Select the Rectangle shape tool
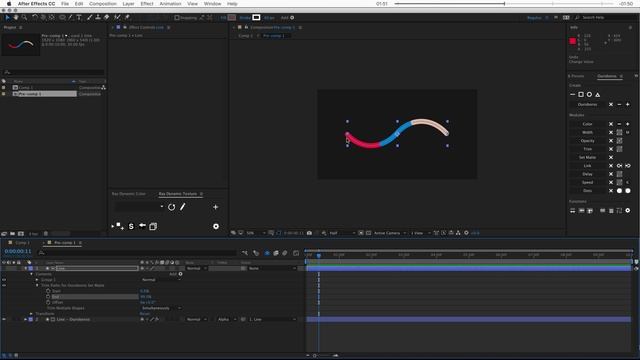Screen dimensions: 640x360 [x=62, y=18]
